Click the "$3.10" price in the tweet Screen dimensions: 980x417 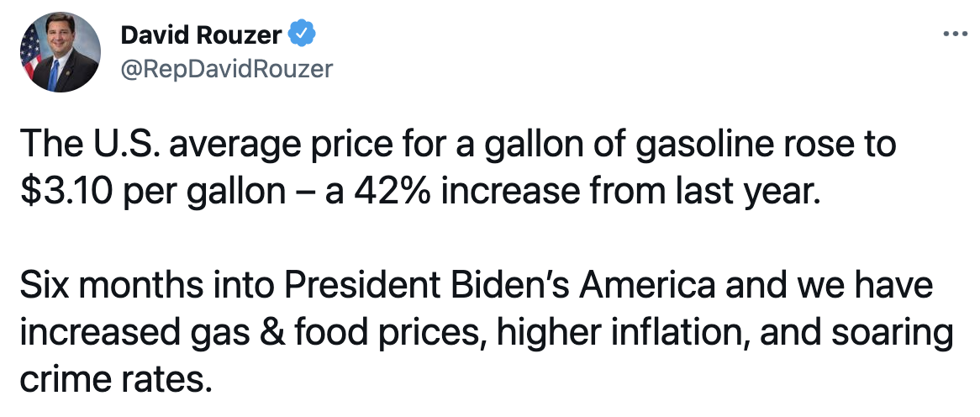point(66,193)
